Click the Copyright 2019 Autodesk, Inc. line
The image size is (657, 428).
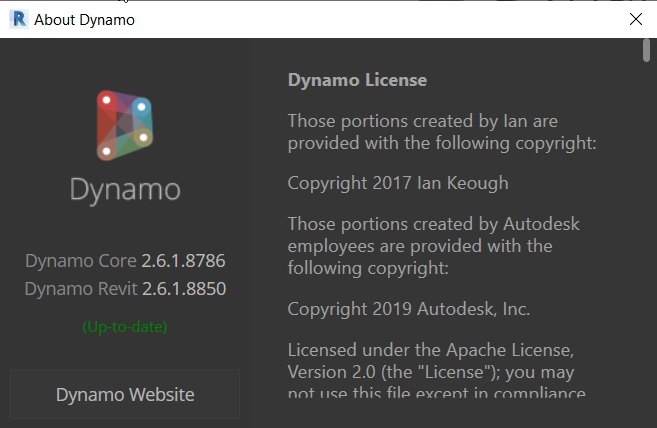pos(409,309)
